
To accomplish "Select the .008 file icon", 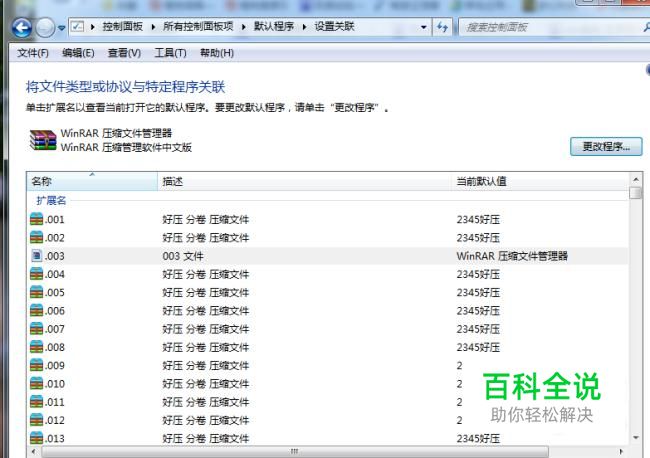I will click(36, 347).
